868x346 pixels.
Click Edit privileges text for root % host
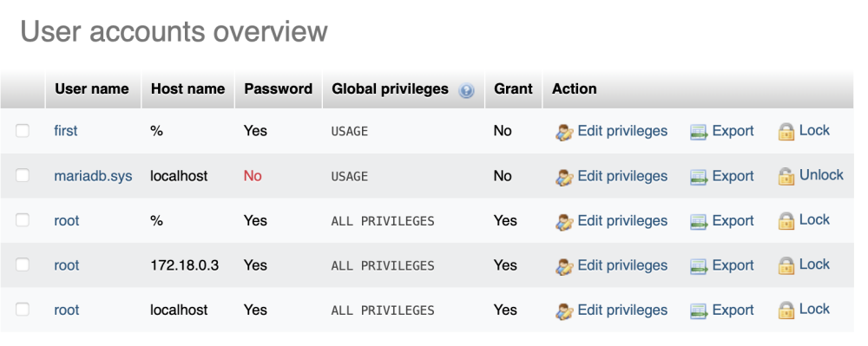point(622,220)
